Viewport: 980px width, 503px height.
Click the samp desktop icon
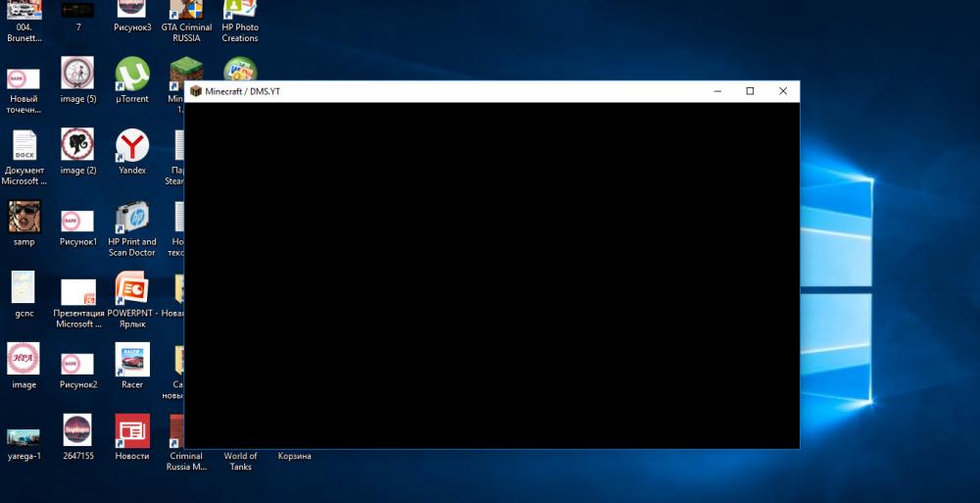24,218
